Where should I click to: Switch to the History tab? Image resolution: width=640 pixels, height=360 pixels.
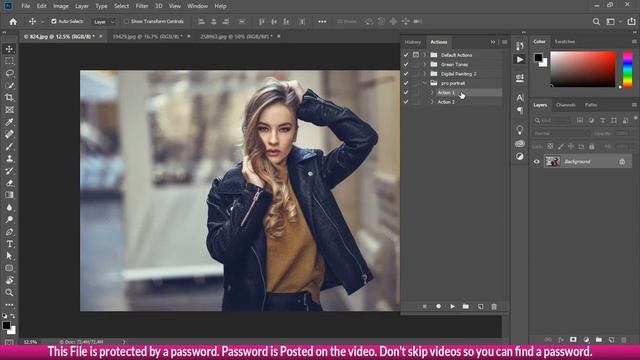point(413,42)
